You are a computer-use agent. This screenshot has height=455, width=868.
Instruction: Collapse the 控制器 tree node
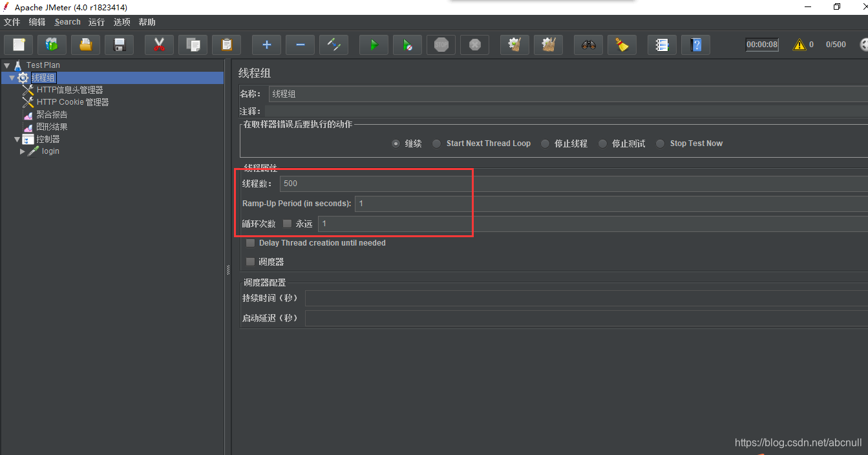(x=17, y=139)
